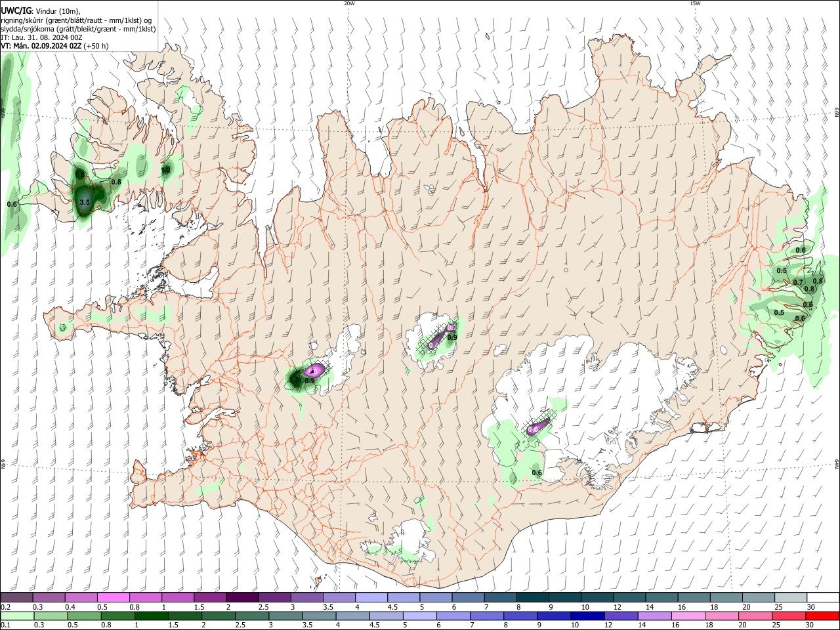Pick the snow legend swatch starting at 1.5
840x630 pixels.
coord(210,598)
